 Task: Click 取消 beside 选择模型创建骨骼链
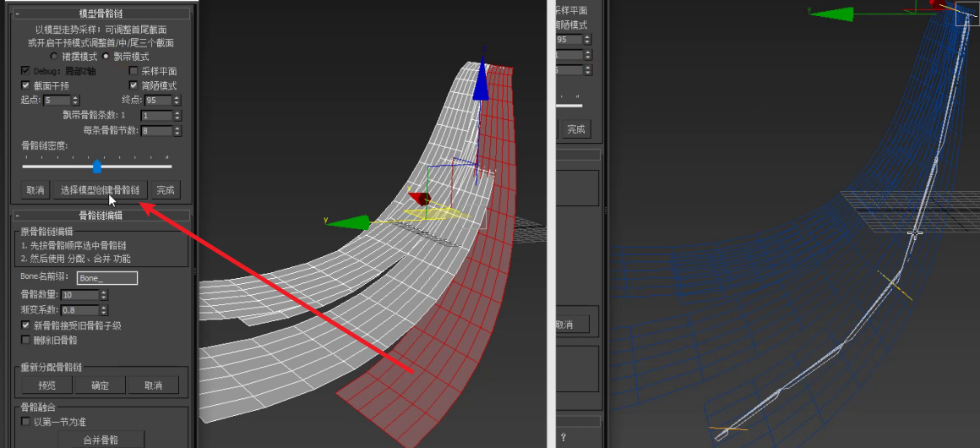tap(36, 190)
